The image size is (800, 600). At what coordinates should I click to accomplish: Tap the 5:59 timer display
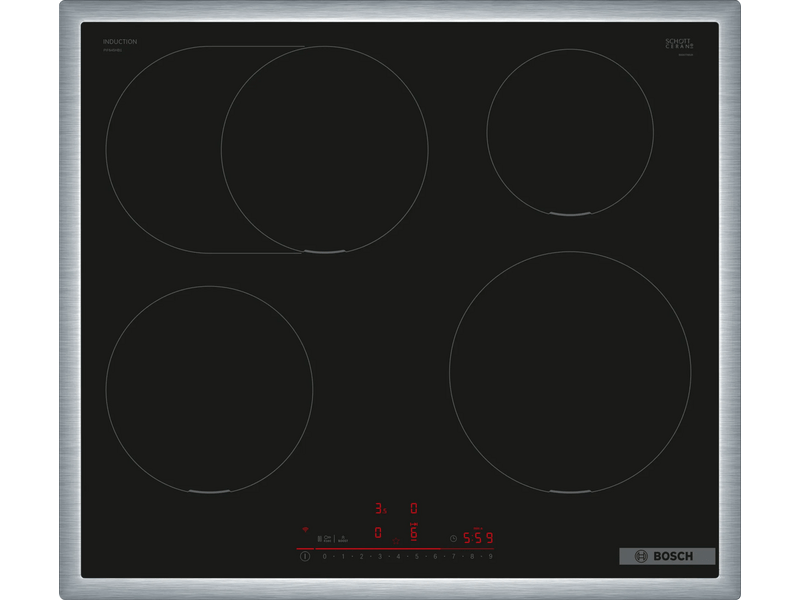(x=478, y=538)
